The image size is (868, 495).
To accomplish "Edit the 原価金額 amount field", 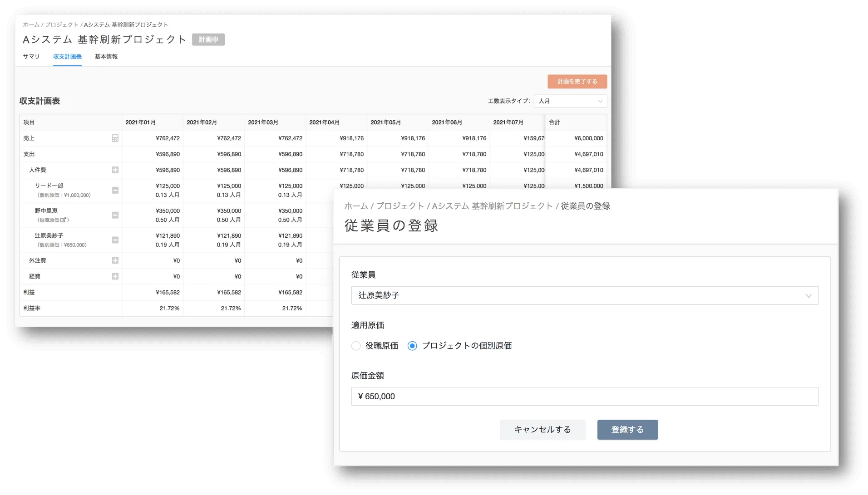I will pos(584,396).
